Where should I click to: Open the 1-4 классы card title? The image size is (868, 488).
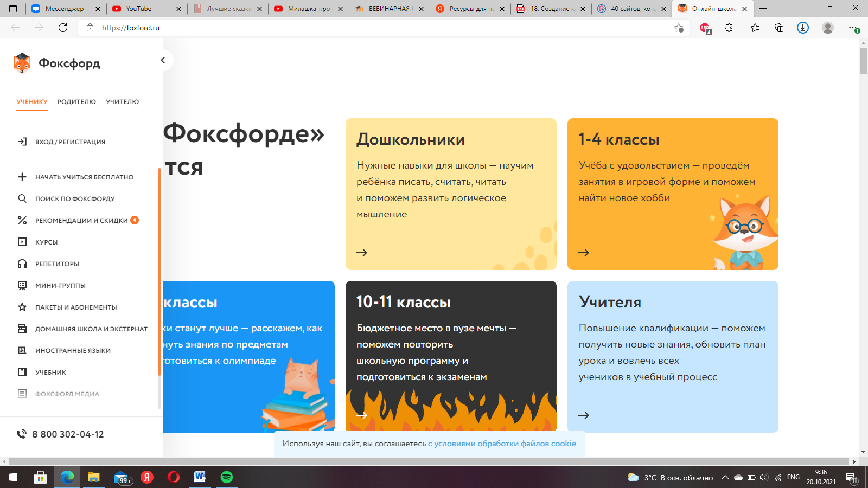(619, 139)
